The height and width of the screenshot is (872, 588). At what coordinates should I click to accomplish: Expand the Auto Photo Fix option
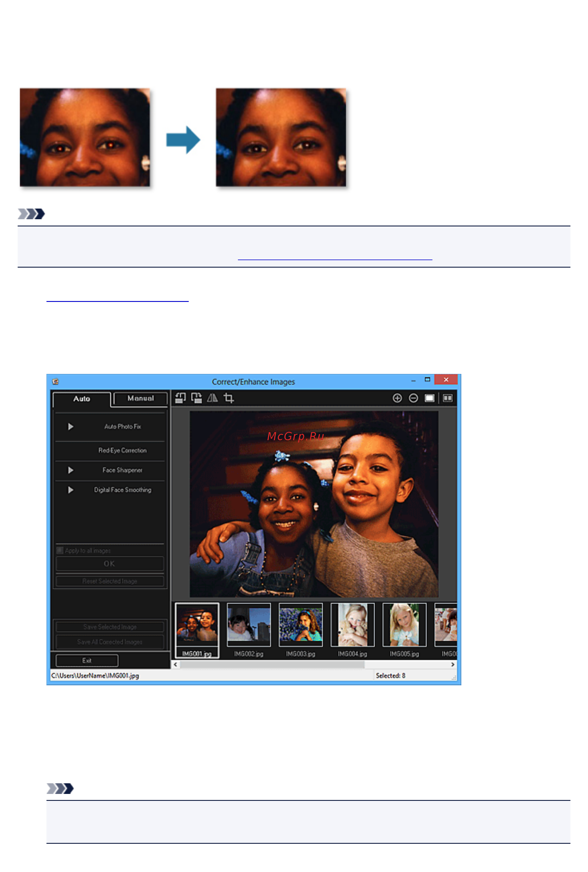(71, 427)
